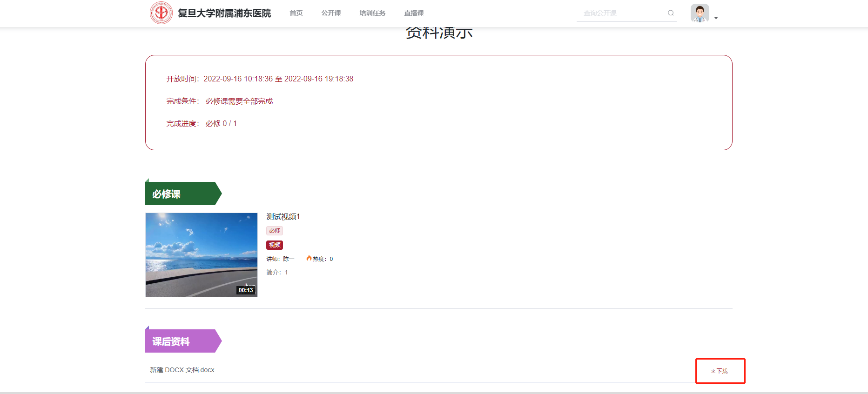Click the search magnifier icon
The height and width of the screenshot is (394, 868).
pyautogui.click(x=671, y=13)
